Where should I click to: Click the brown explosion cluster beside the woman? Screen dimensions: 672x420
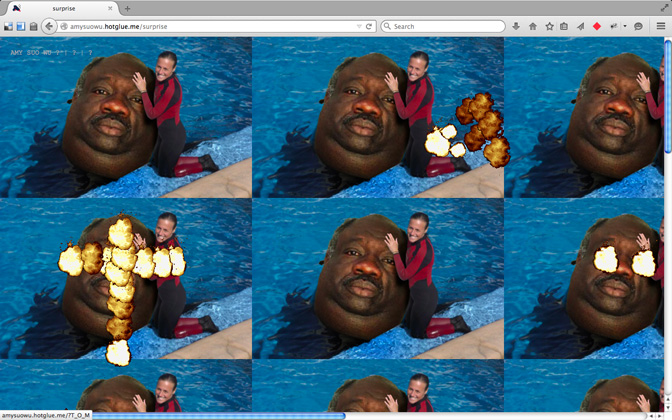click(x=483, y=129)
